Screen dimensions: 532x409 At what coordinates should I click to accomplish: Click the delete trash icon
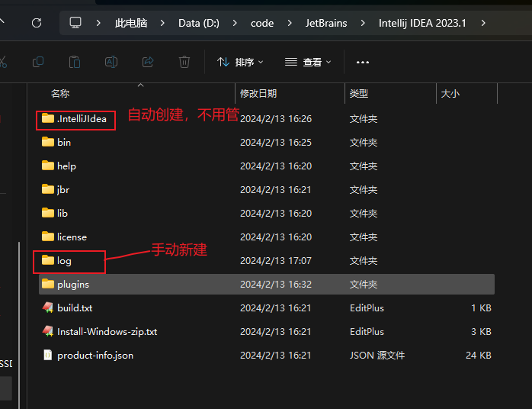pyautogui.click(x=184, y=62)
